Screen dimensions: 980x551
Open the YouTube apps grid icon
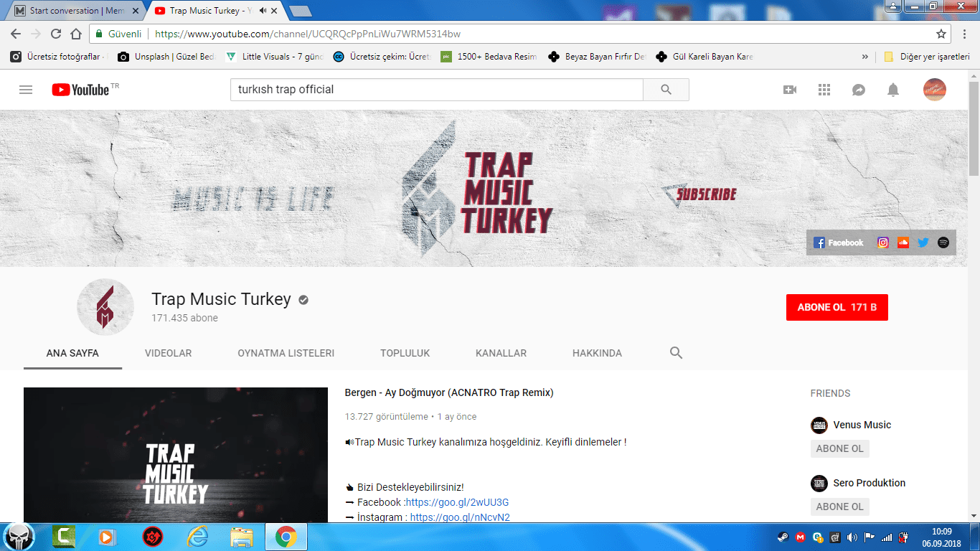[824, 90]
